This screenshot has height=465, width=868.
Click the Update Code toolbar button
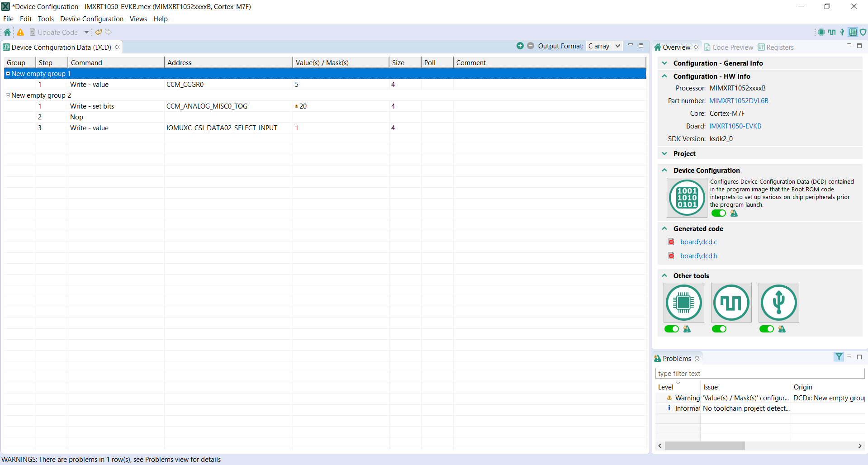pyautogui.click(x=54, y=32)
